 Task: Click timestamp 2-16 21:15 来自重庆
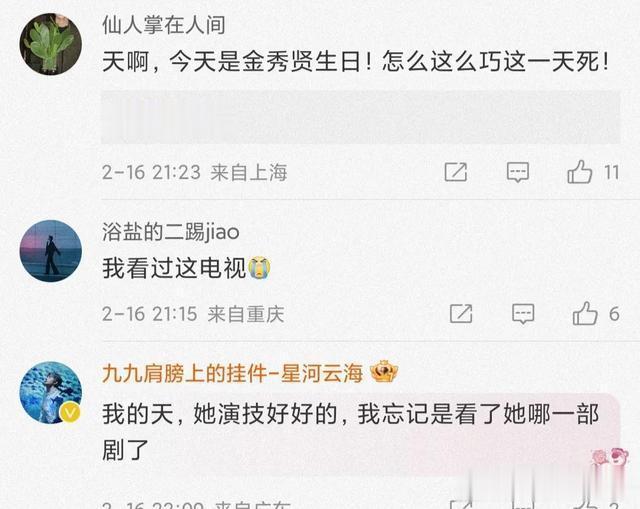[193, 314]
